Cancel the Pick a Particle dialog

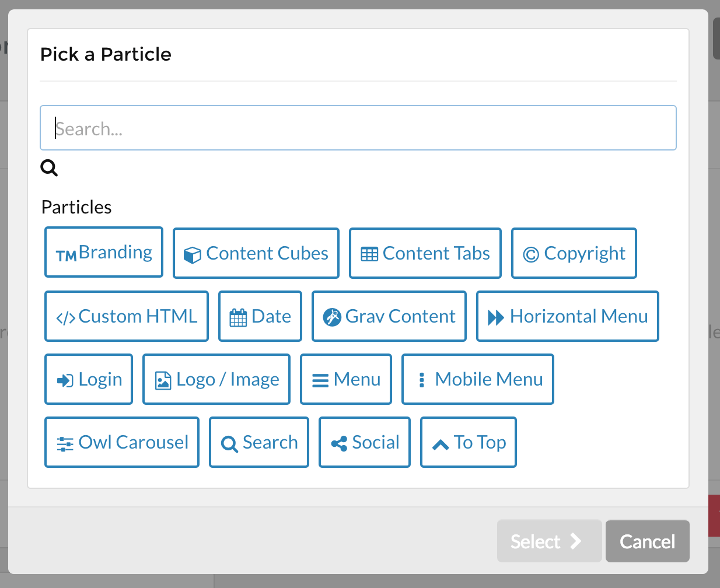(647, 542)
